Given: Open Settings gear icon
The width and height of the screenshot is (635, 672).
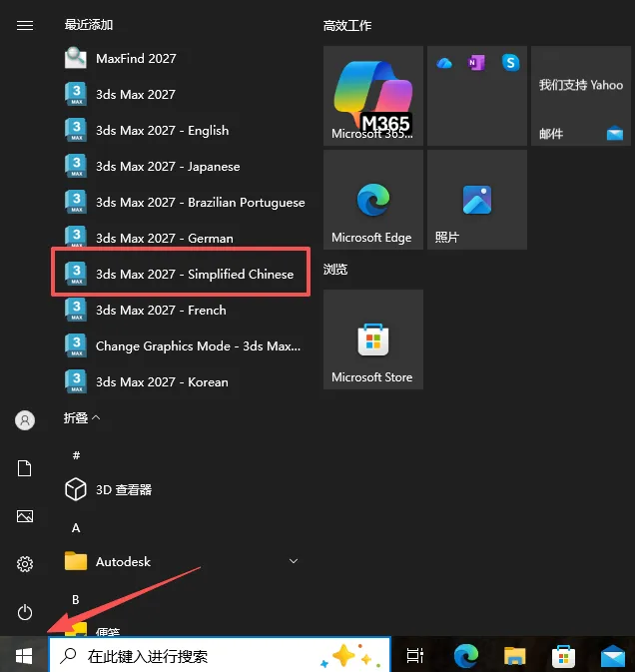Looking at the screenshot, I should (25, 564).
